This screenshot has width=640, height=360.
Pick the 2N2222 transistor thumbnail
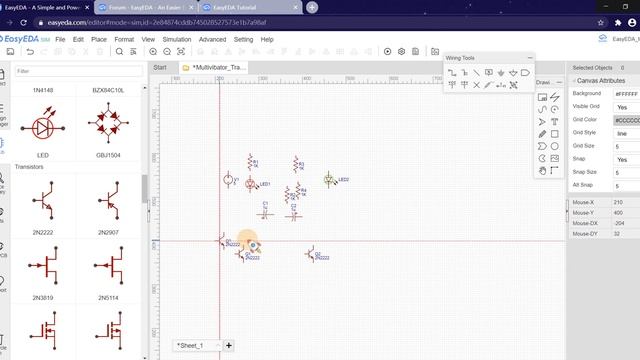pos(43,200)
